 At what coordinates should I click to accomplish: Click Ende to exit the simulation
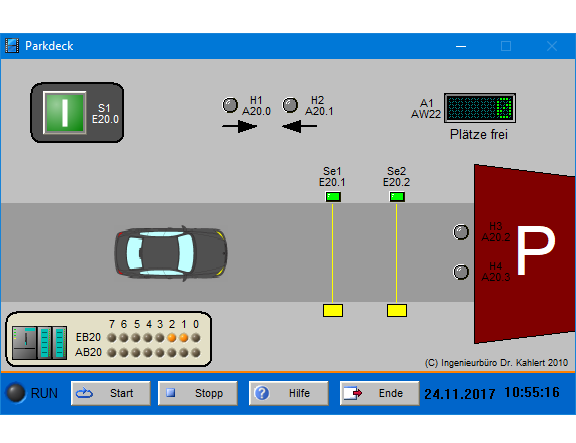click(x=379, y=393)
